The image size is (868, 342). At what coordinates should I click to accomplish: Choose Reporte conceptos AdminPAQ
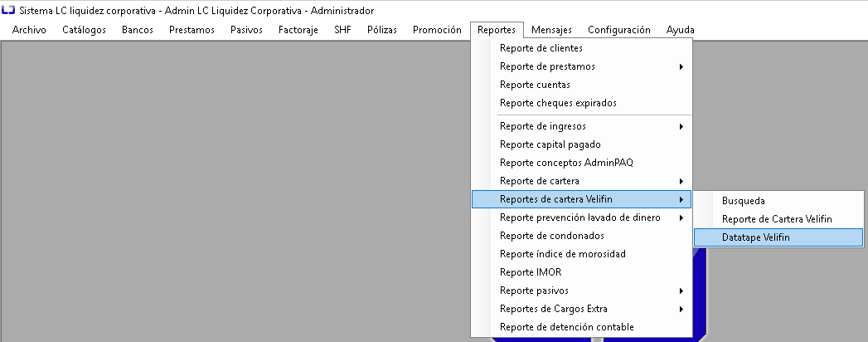pos(581,163)
